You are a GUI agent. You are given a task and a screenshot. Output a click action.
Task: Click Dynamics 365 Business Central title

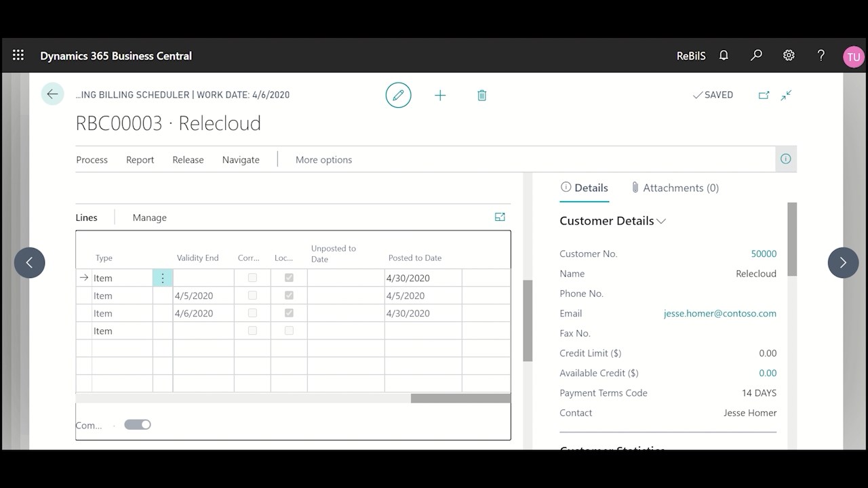click(x=116, y=56)
